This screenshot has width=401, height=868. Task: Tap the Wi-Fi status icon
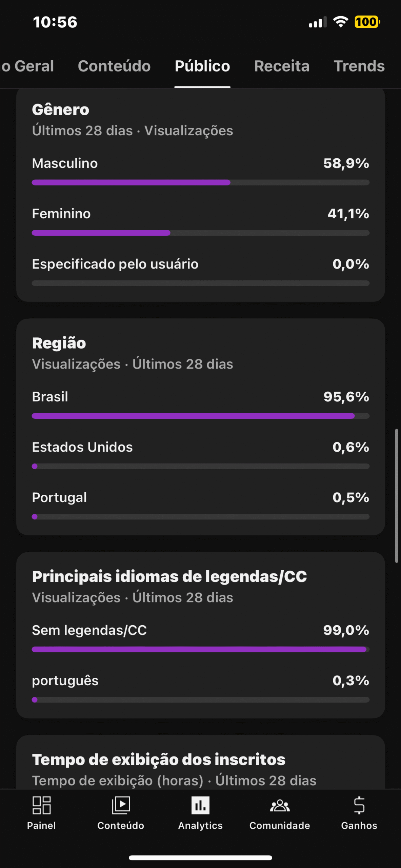tap(341, 22)
